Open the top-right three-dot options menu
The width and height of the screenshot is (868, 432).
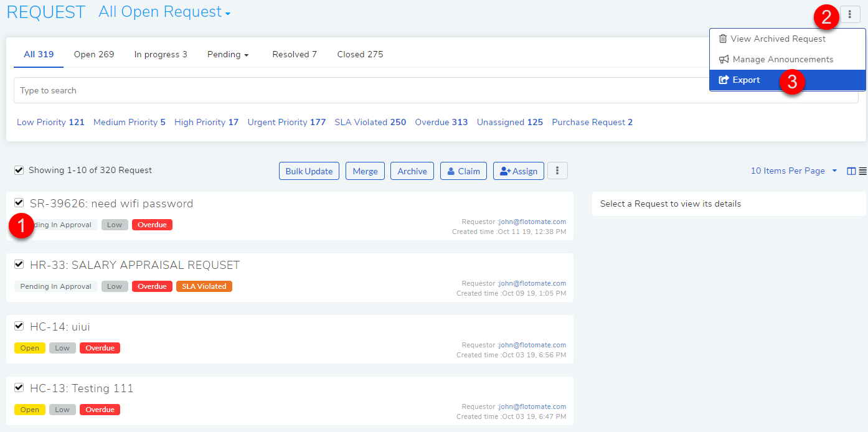click(x=850, y=14)
